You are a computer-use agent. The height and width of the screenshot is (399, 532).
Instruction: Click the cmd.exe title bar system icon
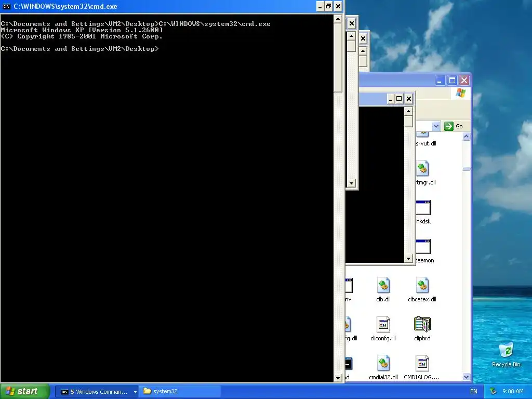pos(6,6)
